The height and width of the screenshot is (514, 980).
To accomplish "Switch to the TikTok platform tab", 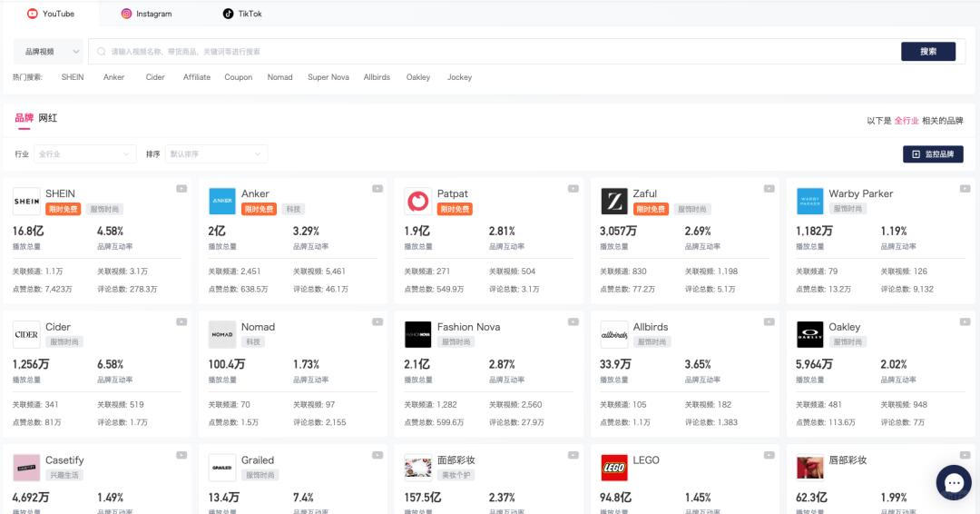I will coord(242,13).
